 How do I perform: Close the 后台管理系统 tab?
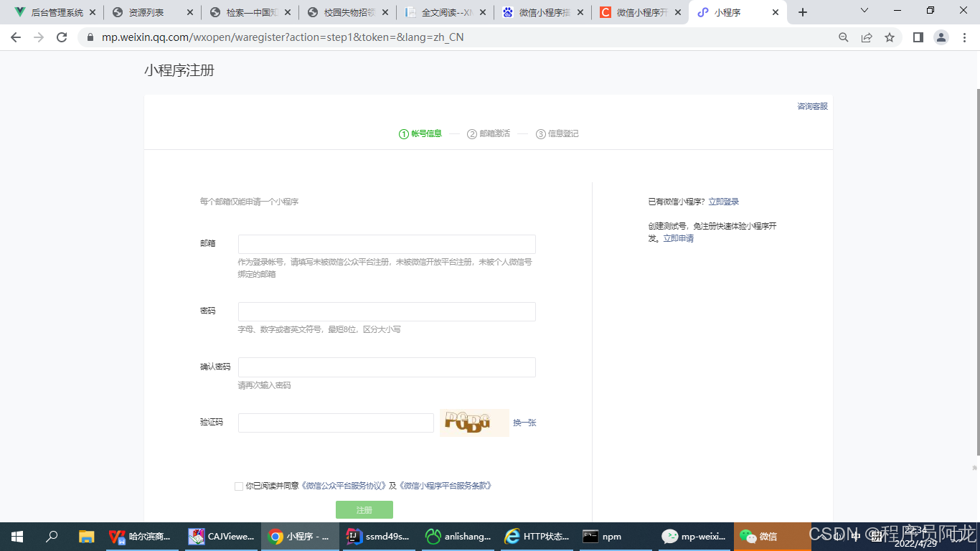[x=93, y=12]
